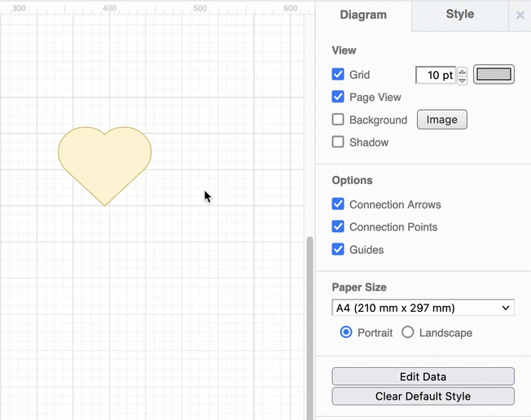Switch to the Diagram tab

pyautogui.click(x=363, y=15)
